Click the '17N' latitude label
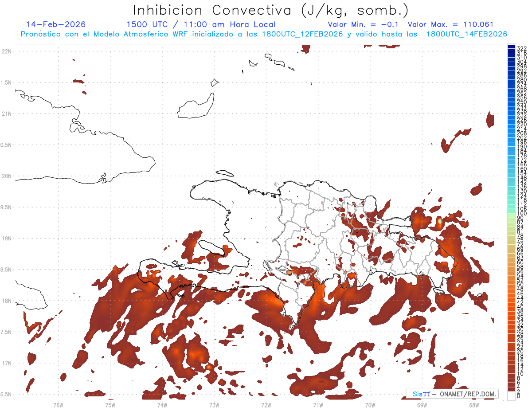This screenshot has width=532, height=411. pyautogui.click(x=7, y=363)
